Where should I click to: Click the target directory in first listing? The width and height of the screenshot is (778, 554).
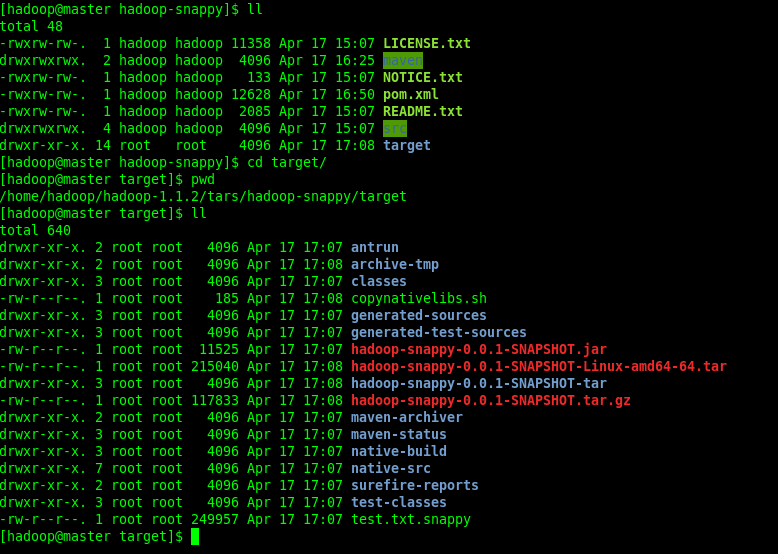(x=407, y=145)
